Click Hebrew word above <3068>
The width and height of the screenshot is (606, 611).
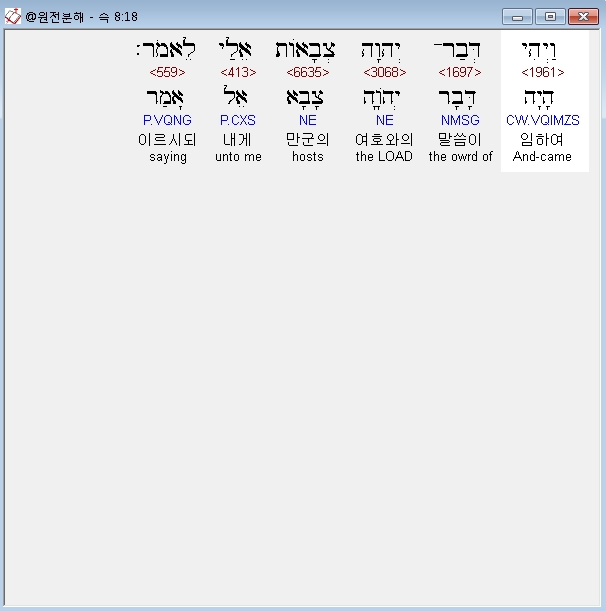pyautogui.click(x=381, y=51)
